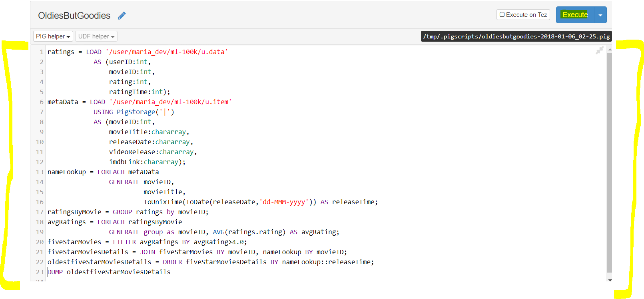
Task: Place cursor on the DUMP statement line
Action: [109, 272]
